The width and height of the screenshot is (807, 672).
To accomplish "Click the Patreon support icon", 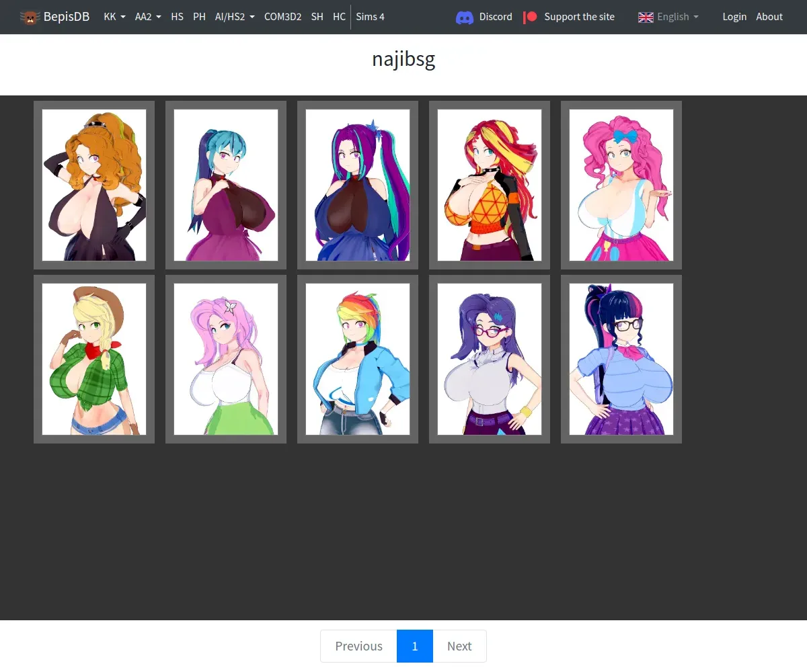I will click(531, 17).
